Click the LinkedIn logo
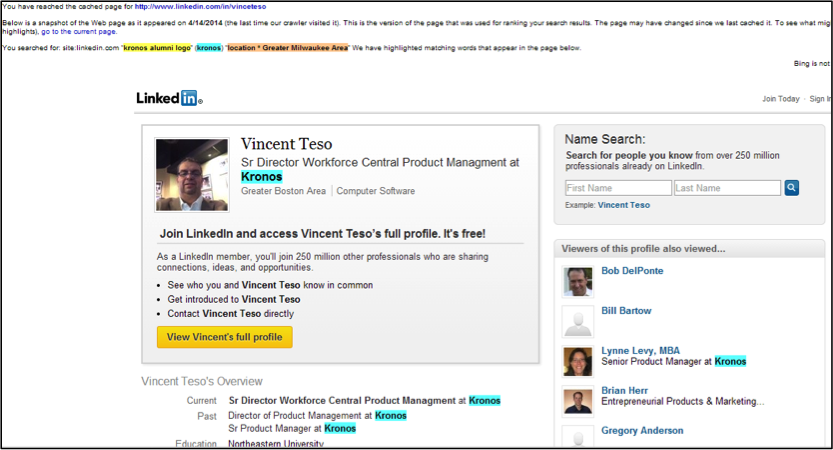 click(169, 98)
